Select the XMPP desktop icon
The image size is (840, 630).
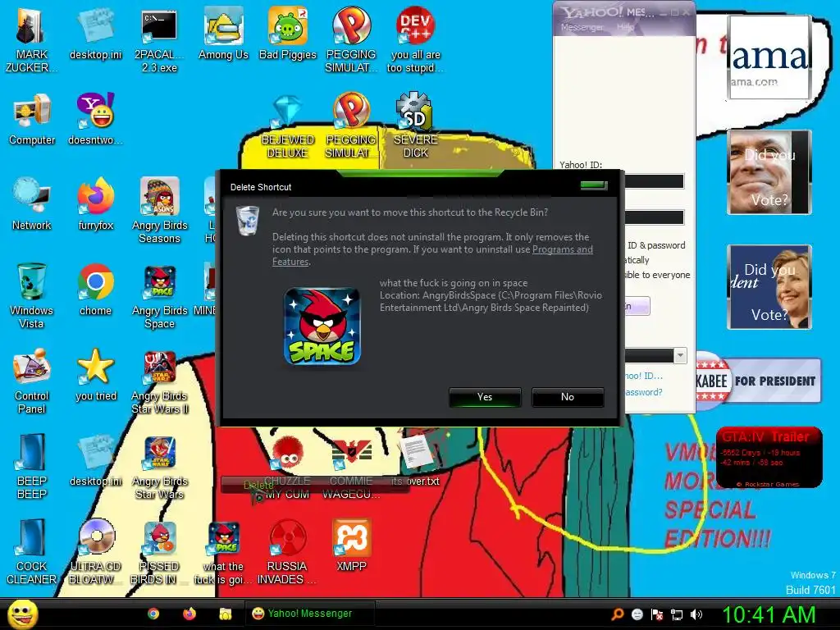point(351,546)
